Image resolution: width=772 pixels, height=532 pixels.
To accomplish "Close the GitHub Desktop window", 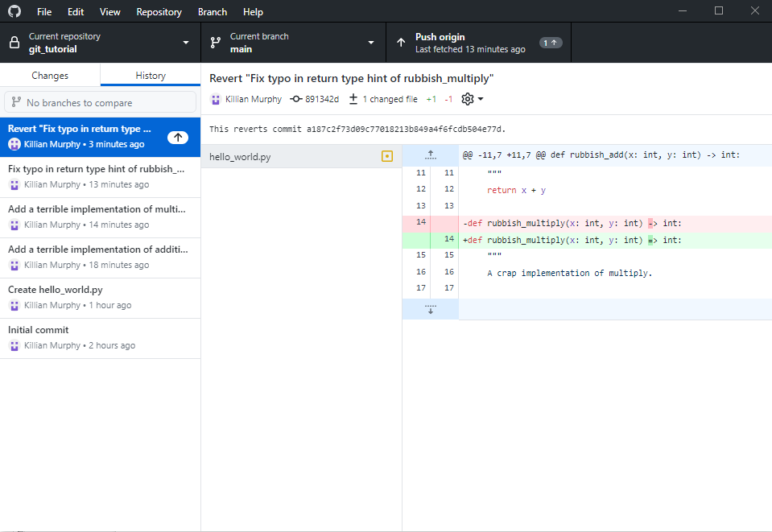I will (x=755, y=10).
